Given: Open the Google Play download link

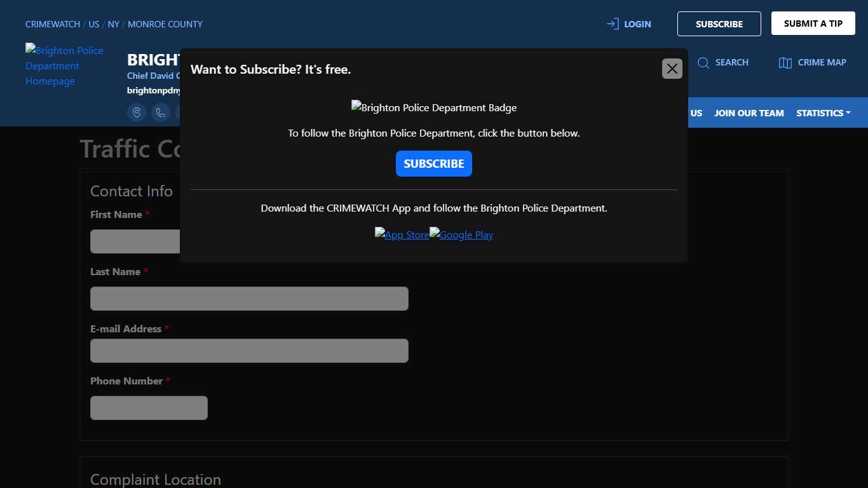Looking at the screenshot, I should [x=461, y=234].
